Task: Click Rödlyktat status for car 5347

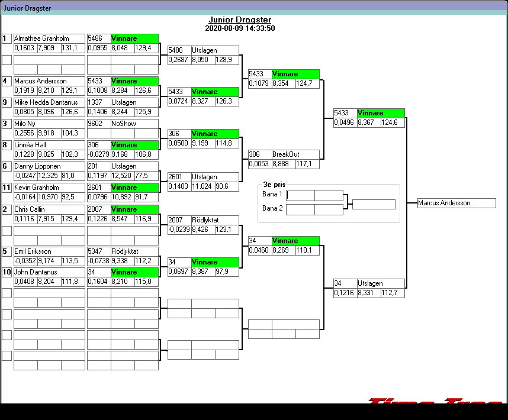Action: [134, 251]
